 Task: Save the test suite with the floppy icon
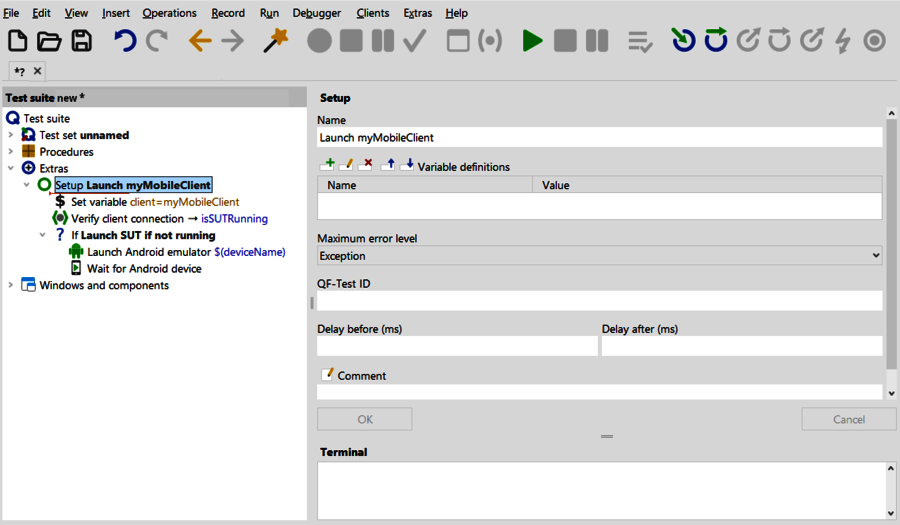coord(81,41)
